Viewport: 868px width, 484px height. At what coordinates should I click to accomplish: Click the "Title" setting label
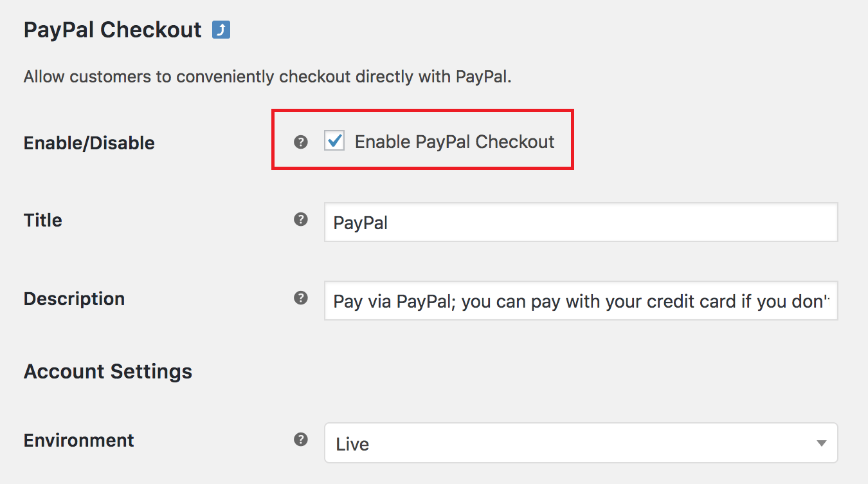43,220
